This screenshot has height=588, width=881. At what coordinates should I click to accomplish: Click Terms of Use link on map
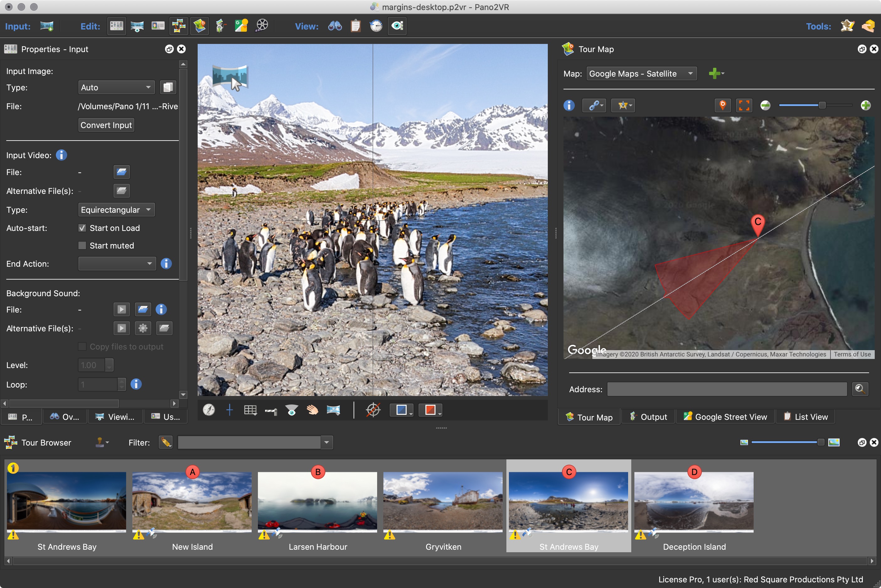(852, 354)
